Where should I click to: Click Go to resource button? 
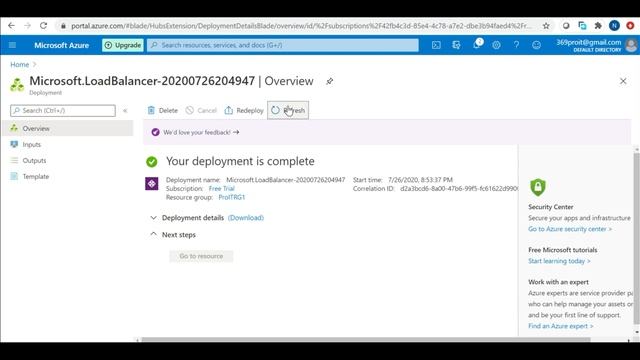[201, 256]
